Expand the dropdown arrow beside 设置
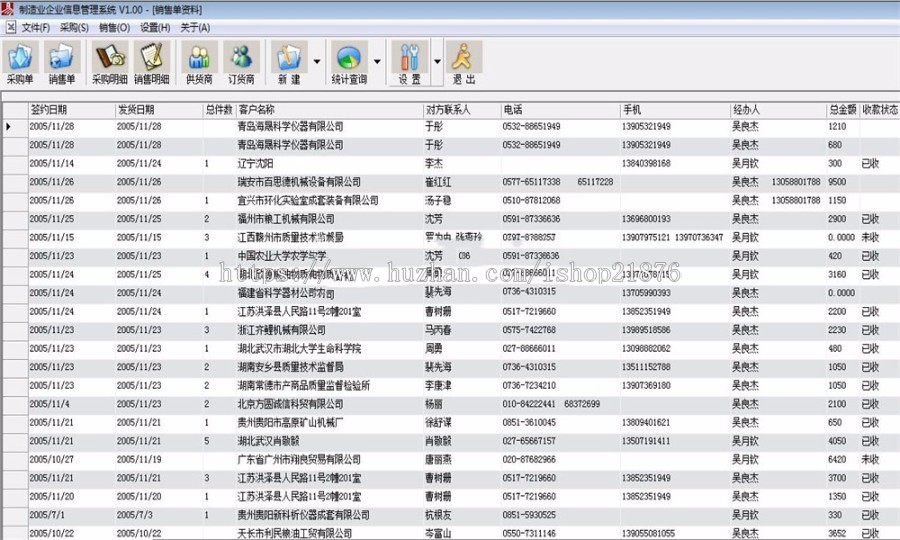The image size is (900, 540). [x=437, y=62]
